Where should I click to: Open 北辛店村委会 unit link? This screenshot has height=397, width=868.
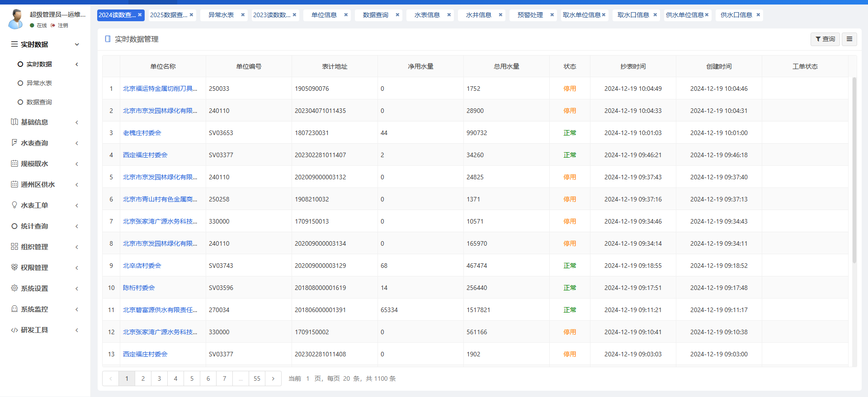(x=142, y=266)
